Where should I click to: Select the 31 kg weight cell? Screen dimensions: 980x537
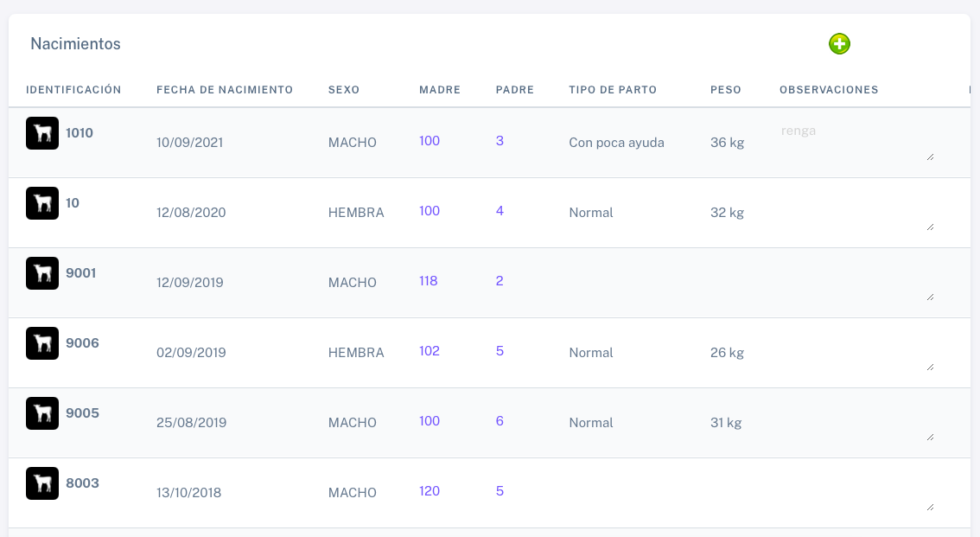click(726, 423)
